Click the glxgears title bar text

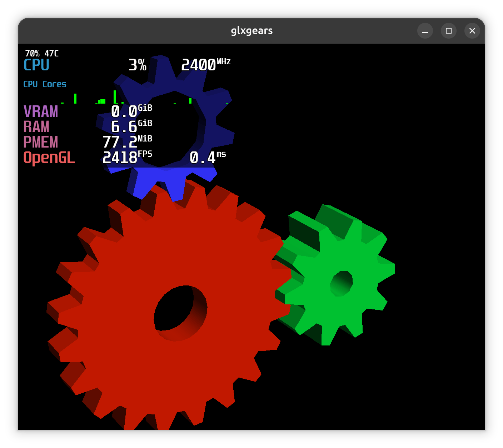pyautogui.click(x=251, y=31)
